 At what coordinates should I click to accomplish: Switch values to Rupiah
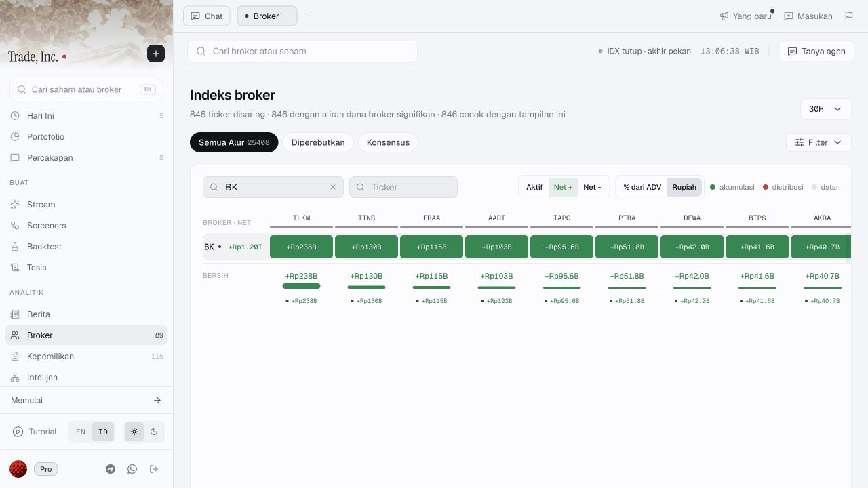tap(684, 187)
